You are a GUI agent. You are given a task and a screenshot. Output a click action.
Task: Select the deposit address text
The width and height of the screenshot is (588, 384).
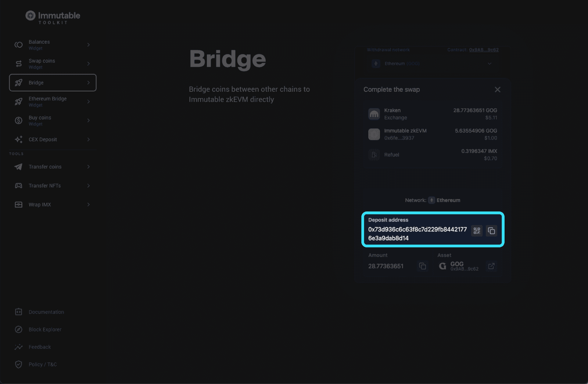pos(417,234)
